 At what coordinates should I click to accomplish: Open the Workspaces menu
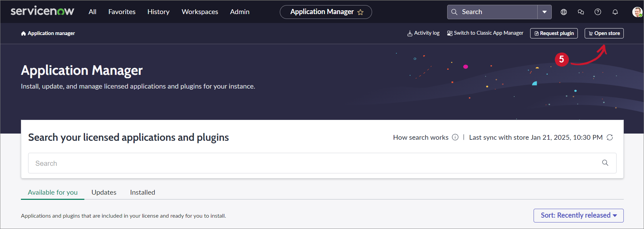tap(200, 12)
